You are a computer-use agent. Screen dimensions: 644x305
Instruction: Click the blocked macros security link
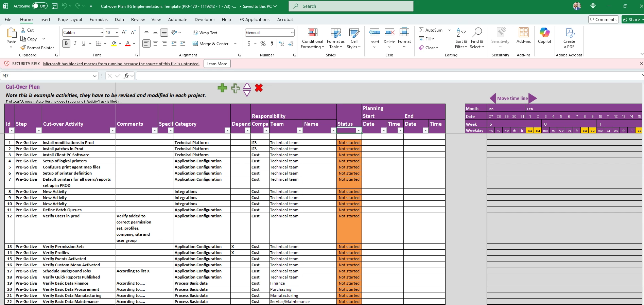click(x=121, y=64)
